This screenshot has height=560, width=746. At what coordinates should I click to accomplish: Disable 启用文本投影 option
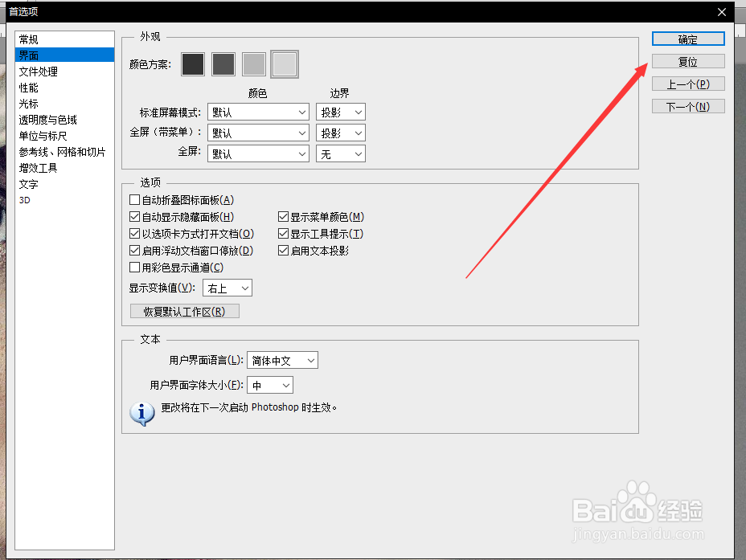point(284,250)
